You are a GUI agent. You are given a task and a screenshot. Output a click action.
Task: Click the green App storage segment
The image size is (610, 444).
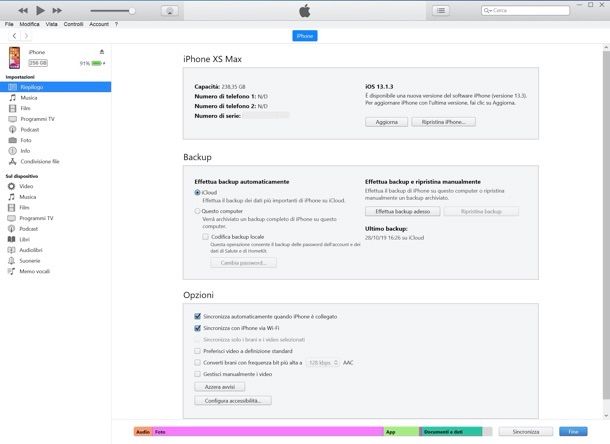tap(401, 432)
